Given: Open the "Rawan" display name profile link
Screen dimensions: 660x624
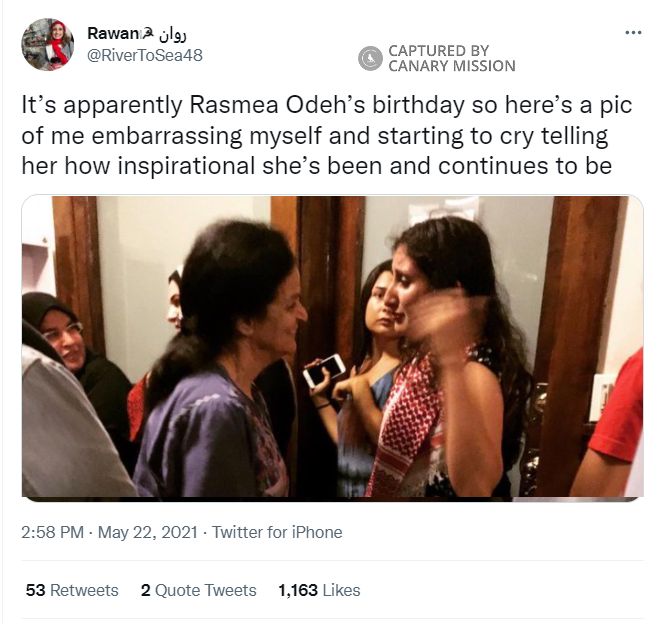Looking at the screenshot, I should 107,34.
